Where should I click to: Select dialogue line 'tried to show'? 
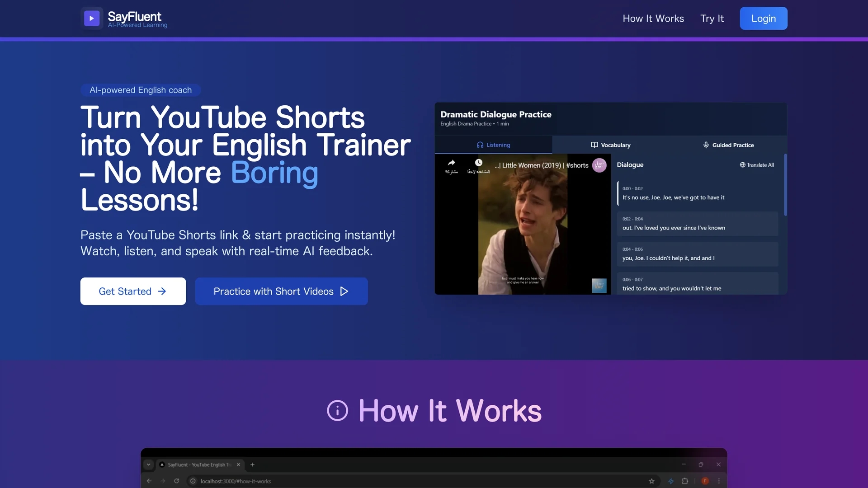[698, 284]
